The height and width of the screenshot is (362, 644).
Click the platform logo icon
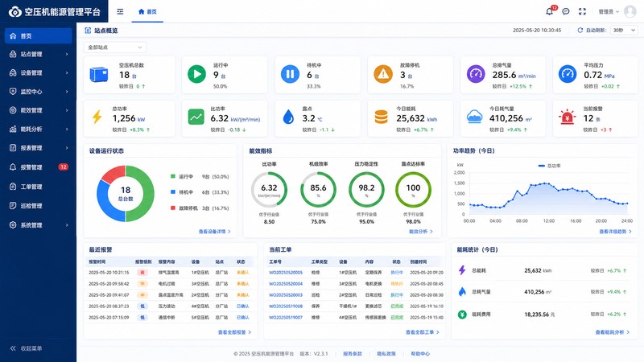pyautogui.click(x=14, y=11)
